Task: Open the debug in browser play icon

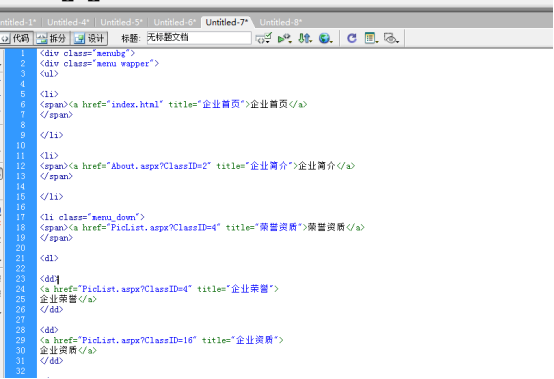Action: point(284,38)
